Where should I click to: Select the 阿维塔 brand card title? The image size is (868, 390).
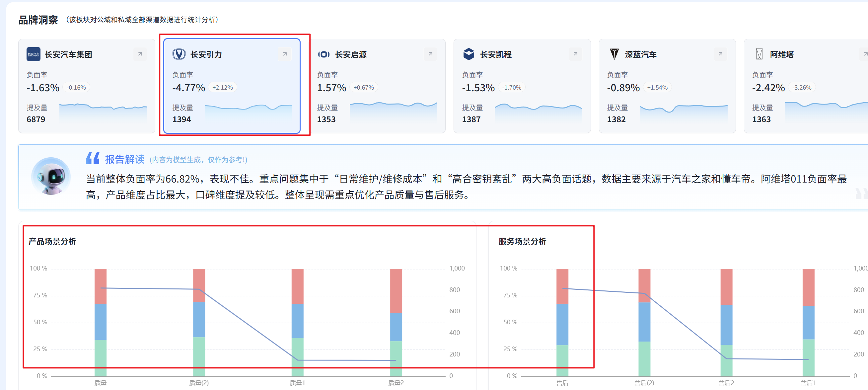pos(782,54)
